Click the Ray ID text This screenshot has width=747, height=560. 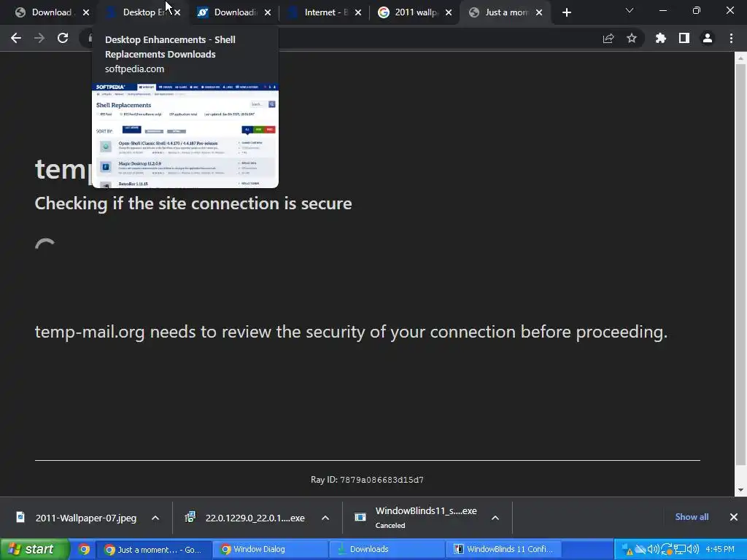pyautogui.click(x=367, y=480)
